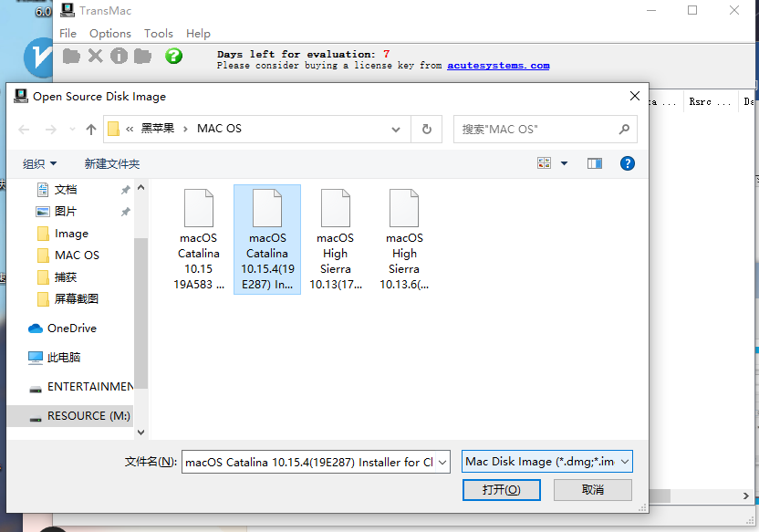
Task: Open the blue dialog help icon
Action: [628, 163]
